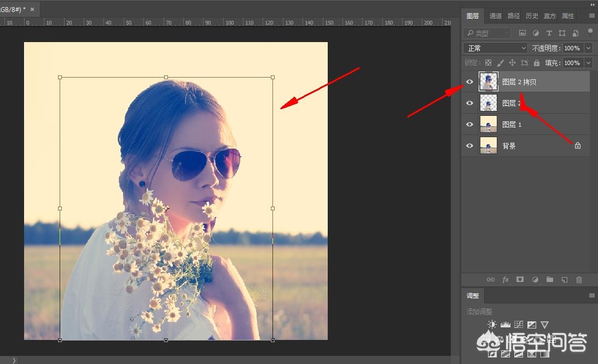This screenshot has height=364, width=598.
Task: Hide the 图层 2 拷贝 layer
Action: [x=469, y=82]
